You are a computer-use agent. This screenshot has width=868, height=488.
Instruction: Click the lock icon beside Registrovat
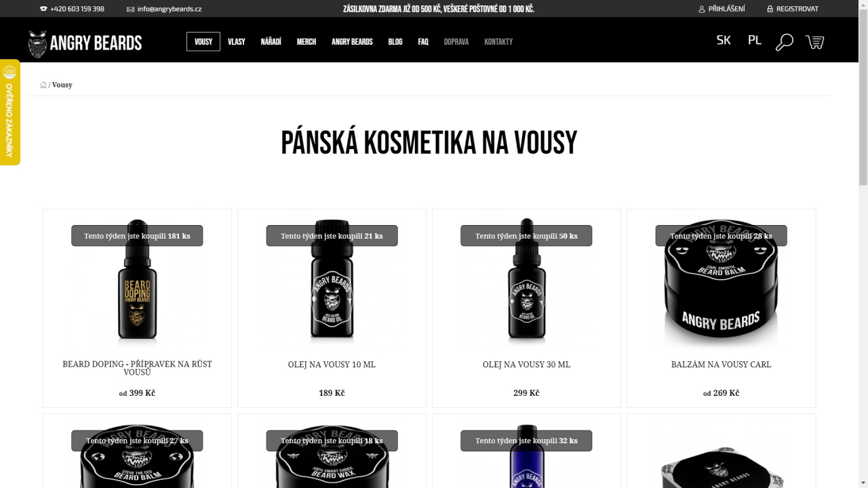pyautogui.click(x=770, y=9)
